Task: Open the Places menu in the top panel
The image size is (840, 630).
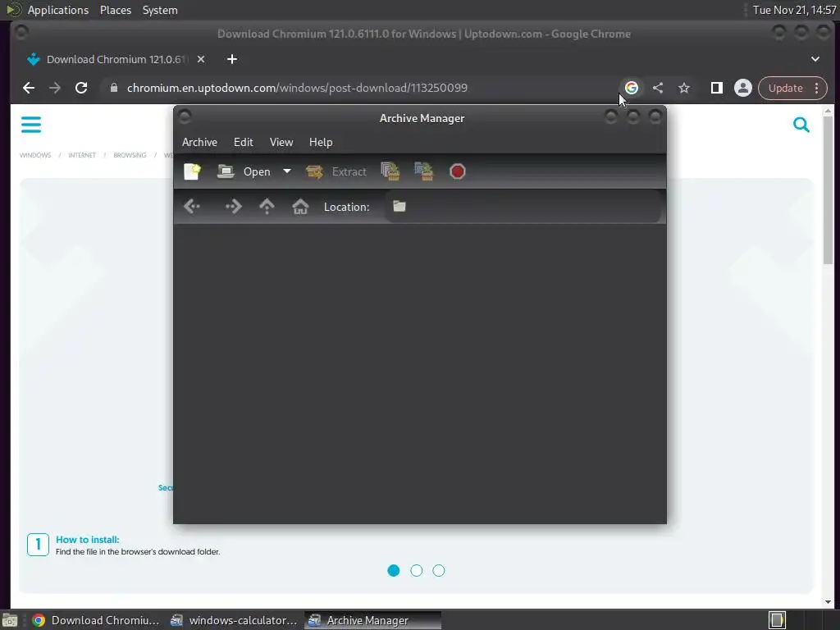Action: (115, 10)
